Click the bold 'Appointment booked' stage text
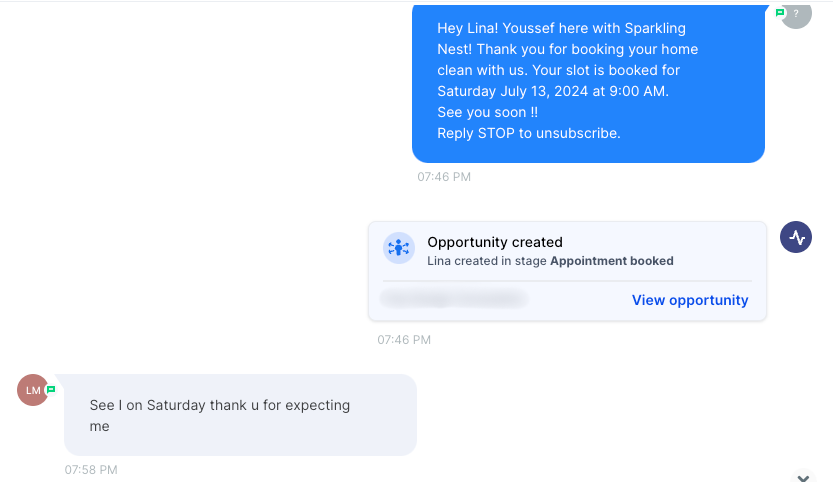 (611, 261)
